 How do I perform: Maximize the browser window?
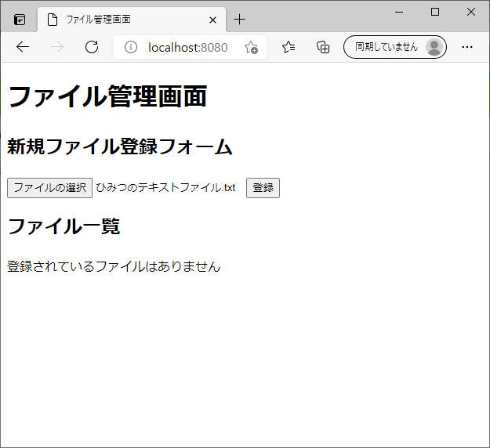[x=435, y=13]
